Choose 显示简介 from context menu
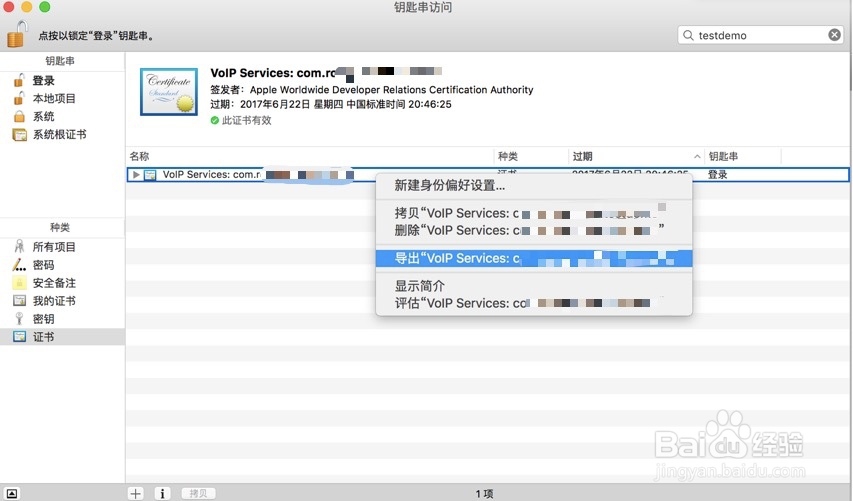 [534, 286]
